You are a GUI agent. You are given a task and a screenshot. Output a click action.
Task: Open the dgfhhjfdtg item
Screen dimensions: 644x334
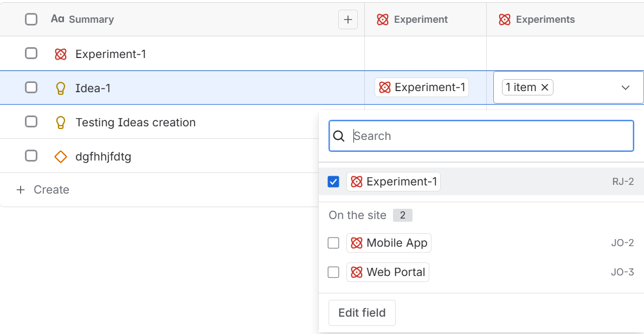(x=104, y=157)
